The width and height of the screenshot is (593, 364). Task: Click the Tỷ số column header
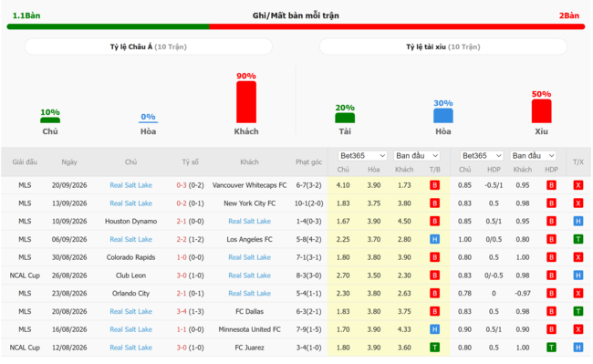point(190,162)
